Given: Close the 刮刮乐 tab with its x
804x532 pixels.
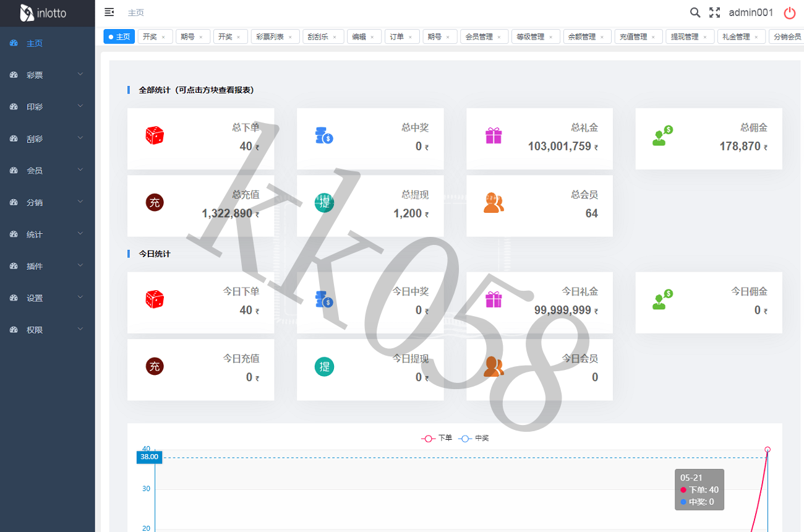Looking at the screenshot, I should point(335,37).
